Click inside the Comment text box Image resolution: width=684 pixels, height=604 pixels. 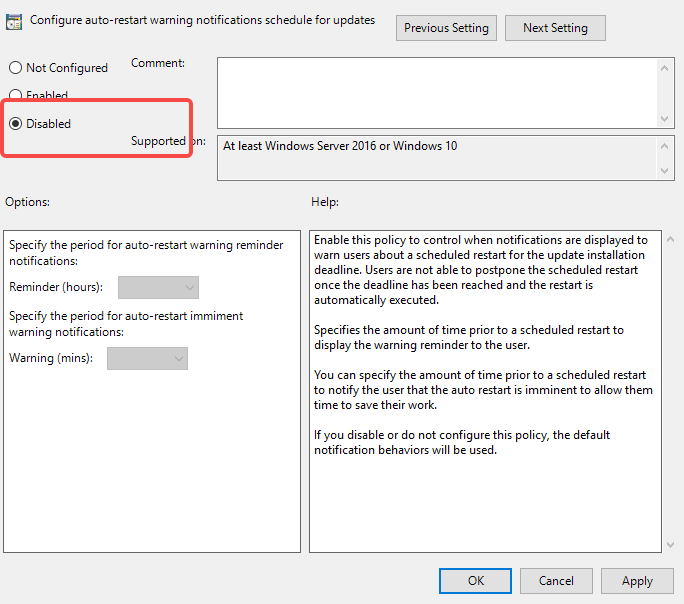pos(437,93)
